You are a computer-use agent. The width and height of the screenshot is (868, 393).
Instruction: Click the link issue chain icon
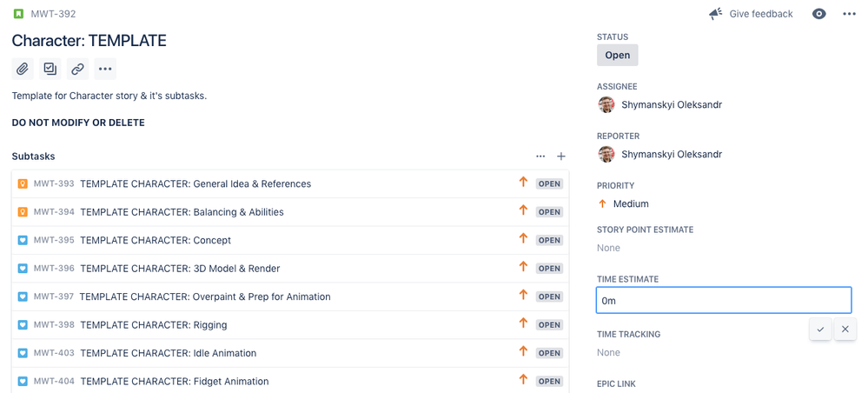pos(77,69)
